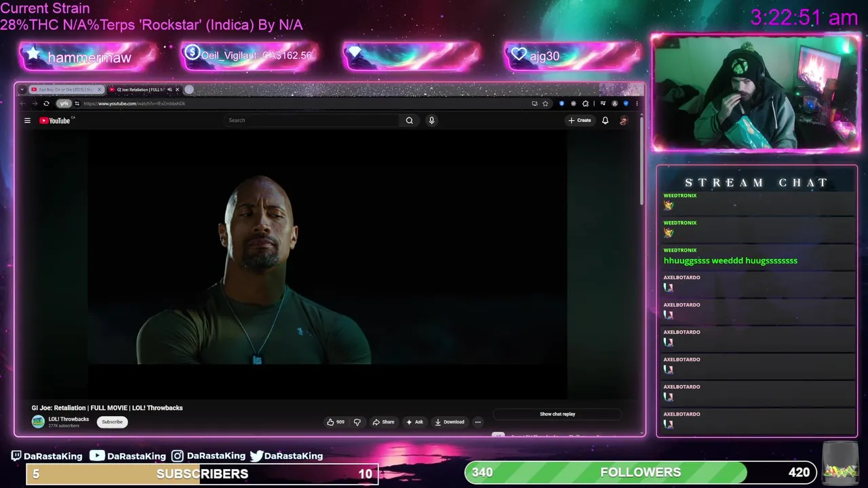Image resolution: width=868 pixels, height=488 pixels.
Task: Click the Create button
Action: [x=580, y=121]
